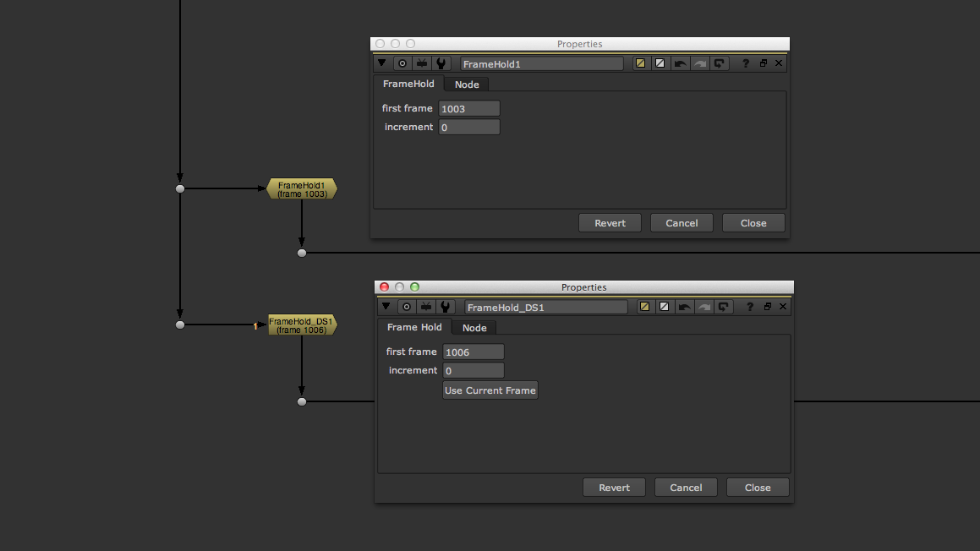Click FrameHold1 viewer TV icon

point(422,63)
